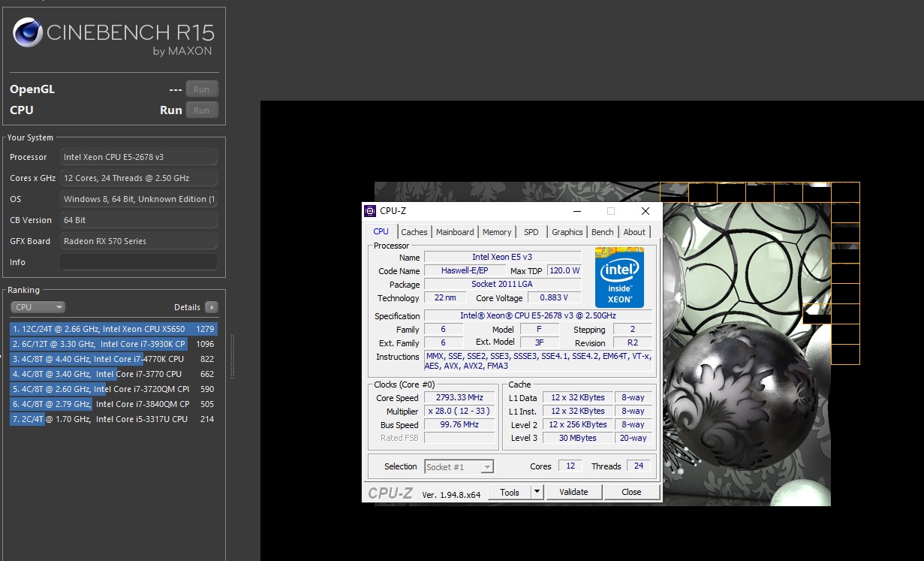Image resolution: width=924 pixels, height=561 pixels.
Task: Maximize the CPU-Z window
Action: 610,211
